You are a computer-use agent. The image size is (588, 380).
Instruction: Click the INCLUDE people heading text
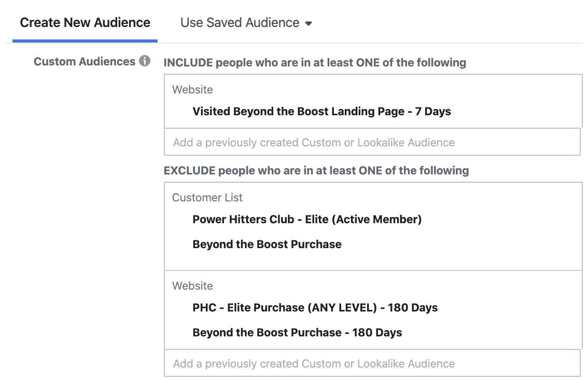coord(315,62)
